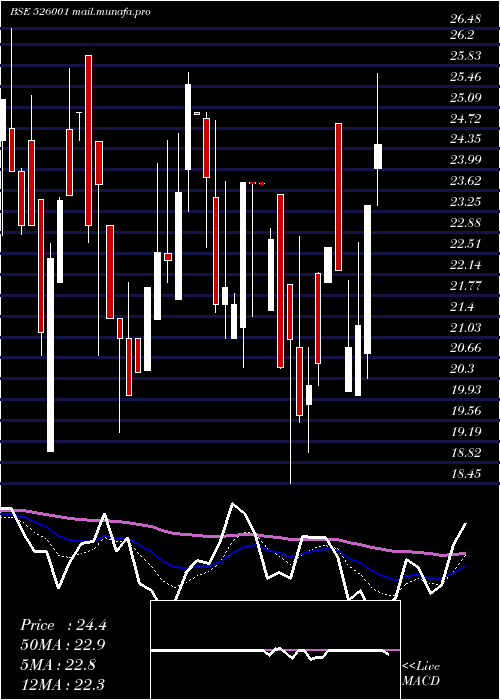Image resolution: width=500 pixels, height=700 pixels.
Task: Select the 26.2 price axis label
Action: click(x=462, y=35)
